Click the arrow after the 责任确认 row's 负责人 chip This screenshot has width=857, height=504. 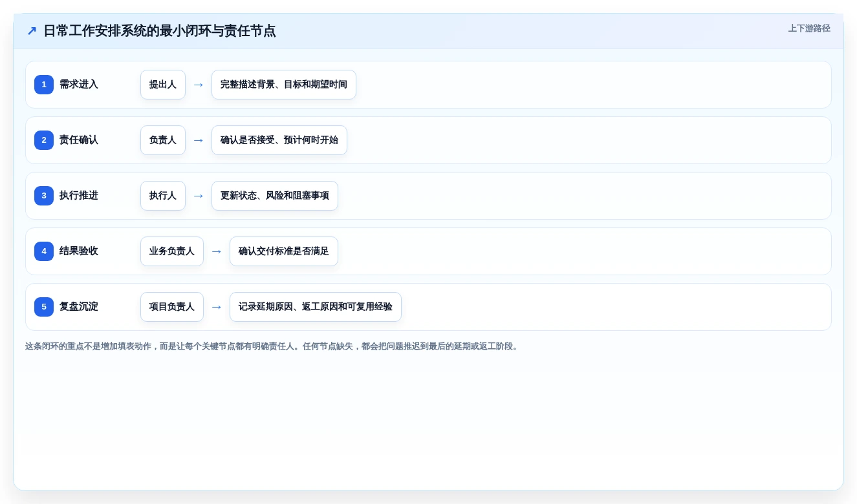coord(199,140)
